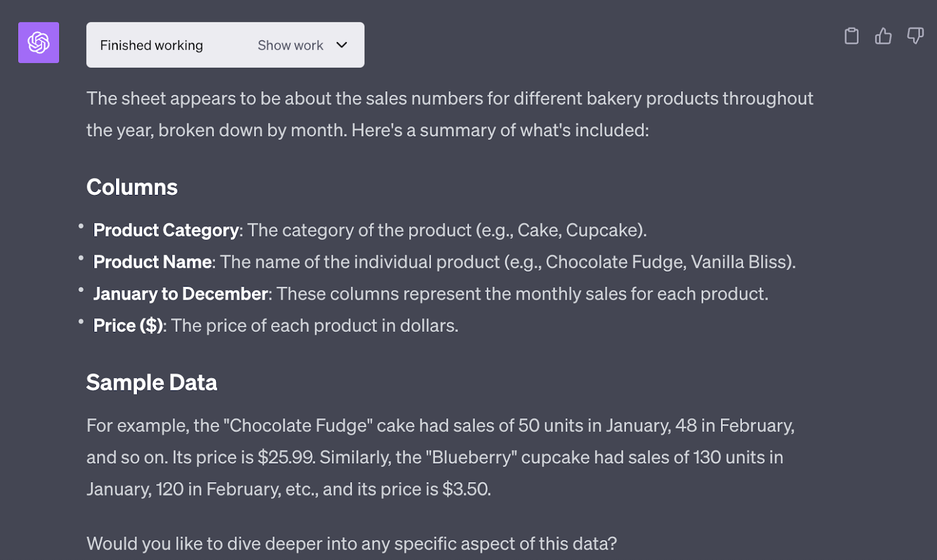Image resolution: width=937 pixels, height=560 pixels.
Task: Click the bold "Price ($)" term
Action: (x=128, y=325)
